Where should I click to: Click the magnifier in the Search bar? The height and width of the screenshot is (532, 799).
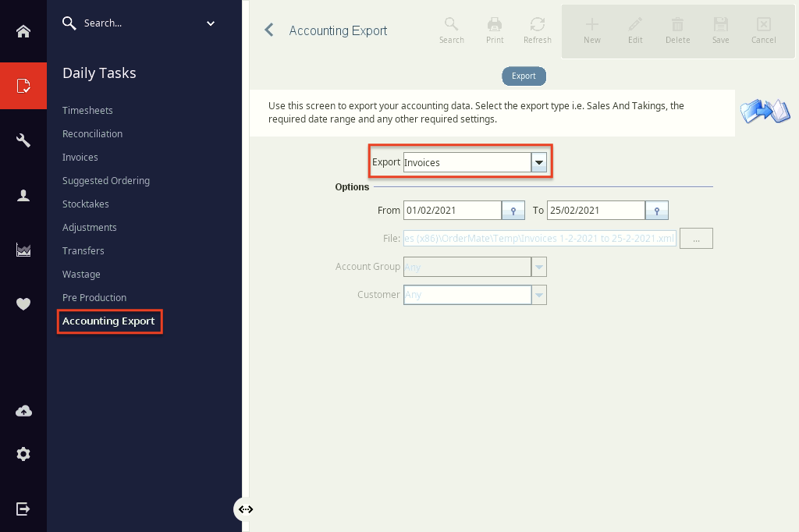tap(69, 23)
